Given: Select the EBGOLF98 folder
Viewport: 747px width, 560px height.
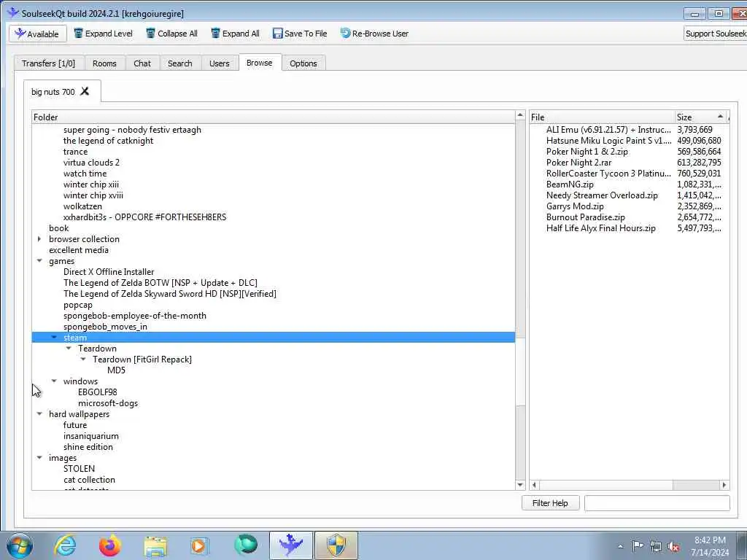Looking at the screenshot, I should (98, 392).
